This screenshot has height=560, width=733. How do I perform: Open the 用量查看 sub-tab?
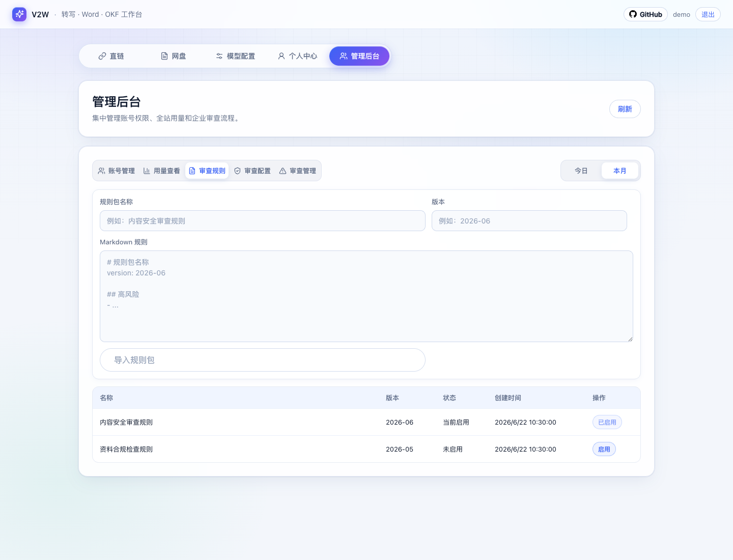tap(161, 171)
